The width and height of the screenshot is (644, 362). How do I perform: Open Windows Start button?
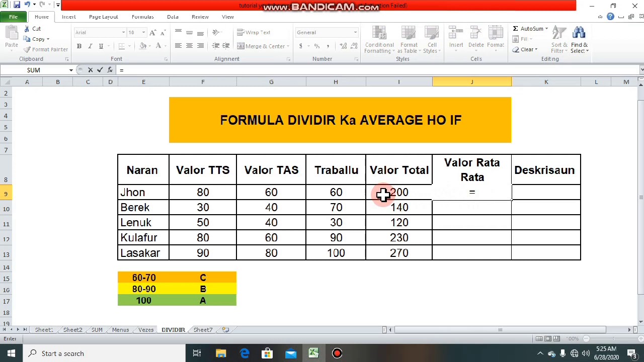point(11,353)
